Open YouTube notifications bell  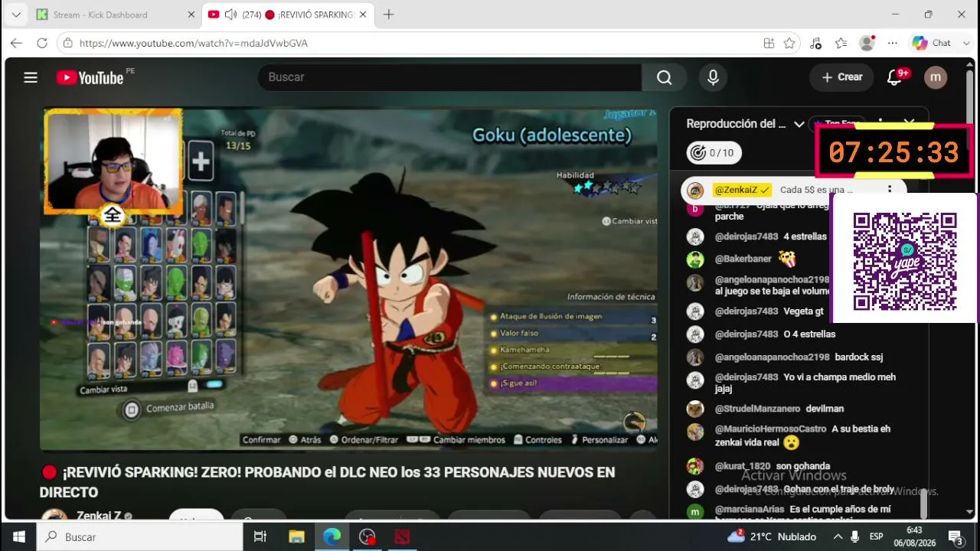894,77
